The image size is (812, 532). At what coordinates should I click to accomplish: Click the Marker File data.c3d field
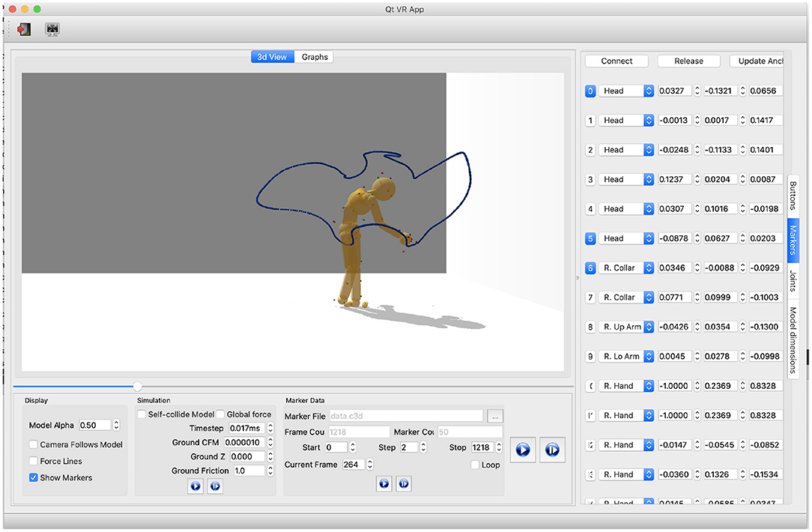point(405,416)
